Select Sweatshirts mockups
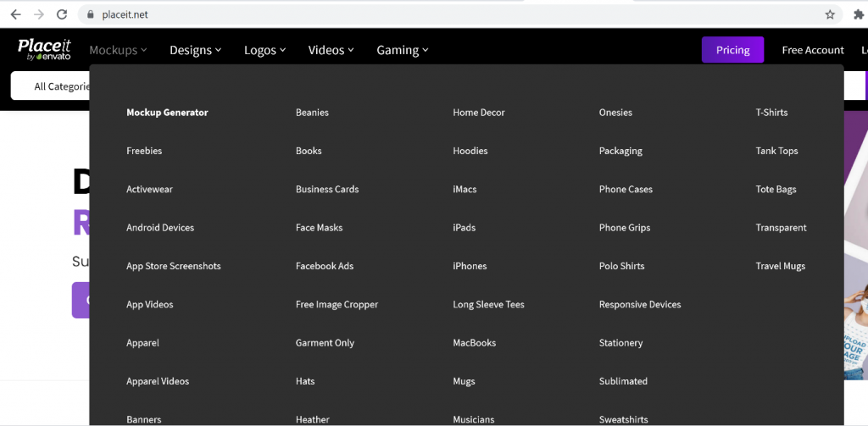Screen dimensions: 868x426 tap(623, 419)
